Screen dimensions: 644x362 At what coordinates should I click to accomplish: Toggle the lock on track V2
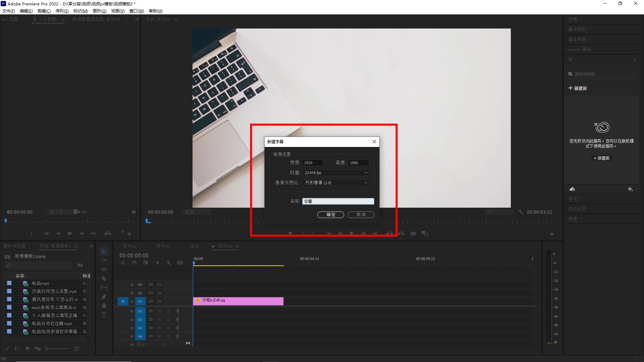(x=132, y=293)
